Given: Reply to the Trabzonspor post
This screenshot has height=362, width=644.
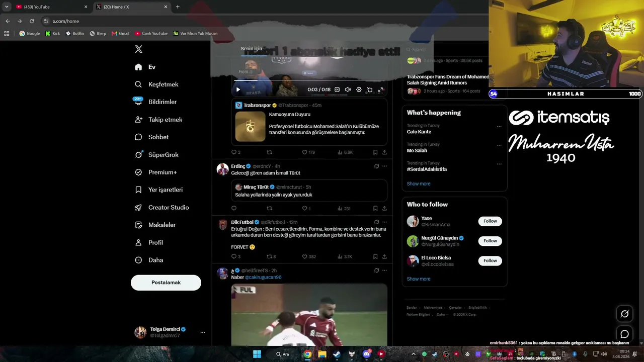Looking at the screenshot, I should tap(233, 152).
